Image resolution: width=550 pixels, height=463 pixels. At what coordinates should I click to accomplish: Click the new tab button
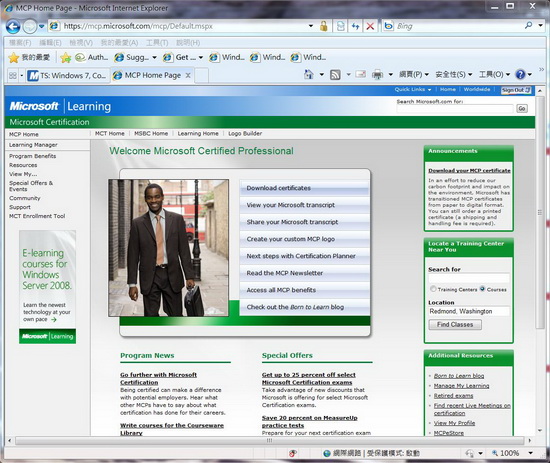pos(201,75)
